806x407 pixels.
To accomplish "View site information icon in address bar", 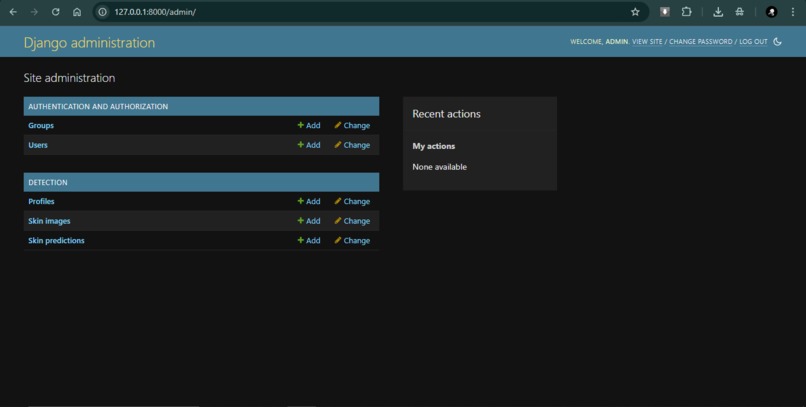I will pos(103,12).
